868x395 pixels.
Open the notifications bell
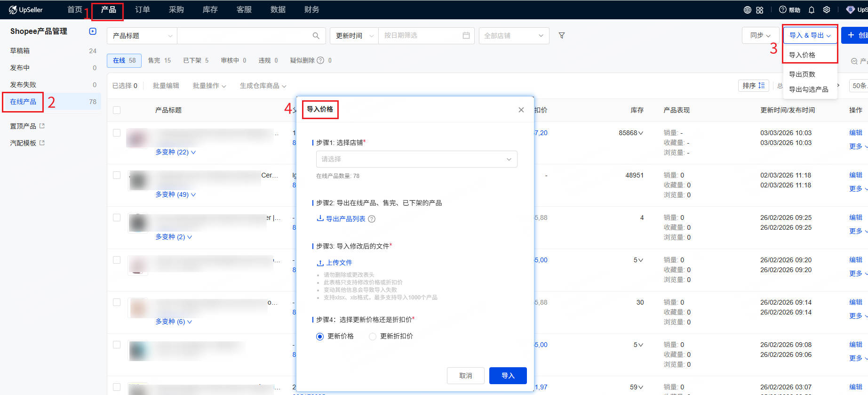(812, 10)
